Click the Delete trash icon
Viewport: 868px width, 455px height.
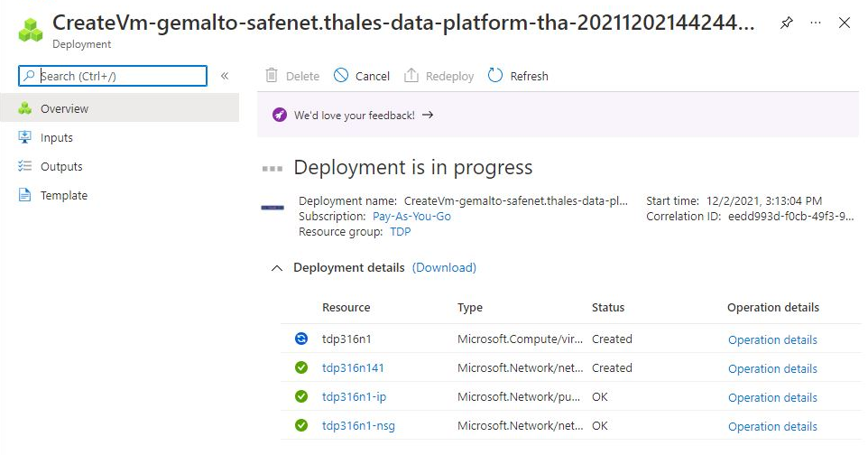[x=272, y=75]
